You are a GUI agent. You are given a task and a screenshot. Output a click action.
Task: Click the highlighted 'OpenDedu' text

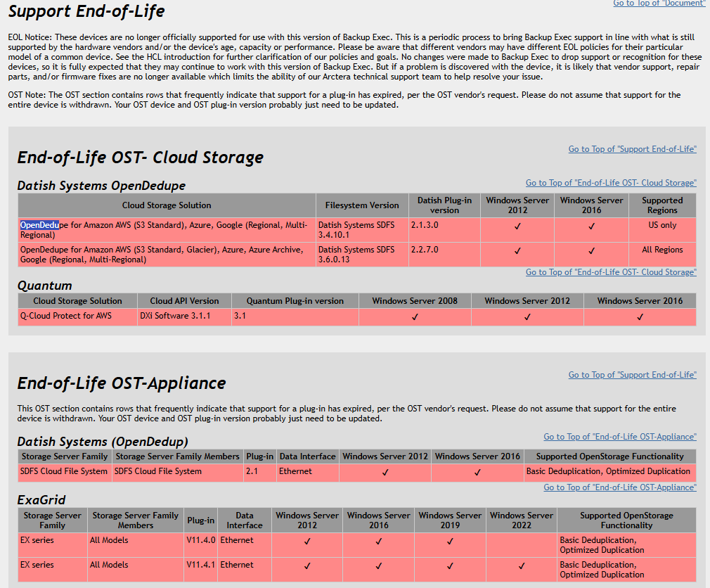39,225
